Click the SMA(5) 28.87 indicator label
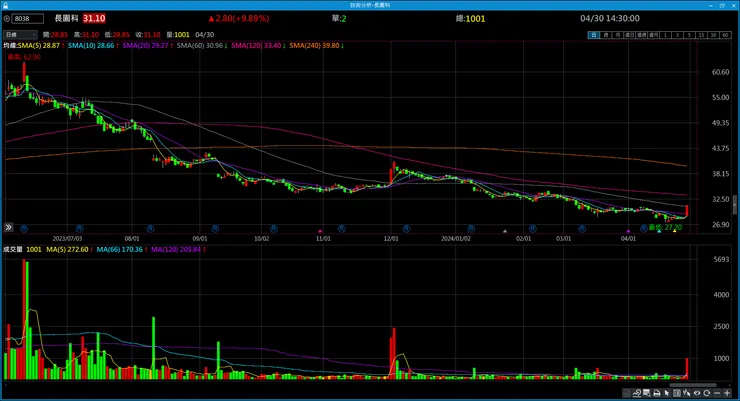Image resolution: width=740 pixels, height=401 pixels. (x=41, y=46)
